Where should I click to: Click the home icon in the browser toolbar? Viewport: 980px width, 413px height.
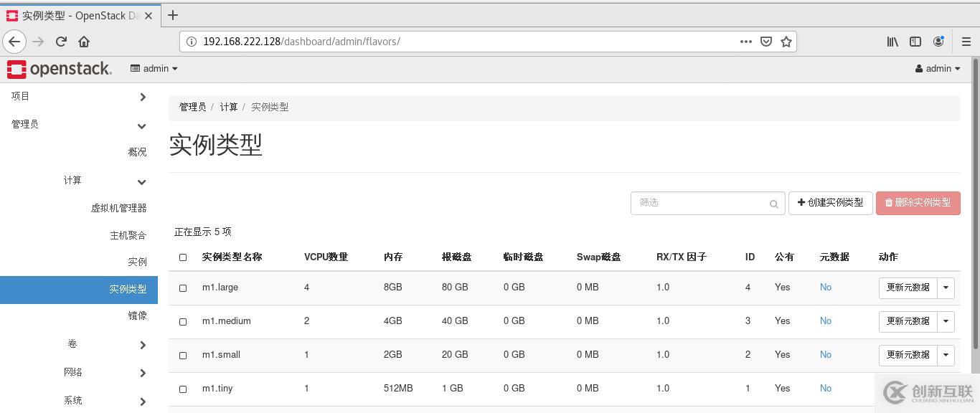click(x=84, y=41)
